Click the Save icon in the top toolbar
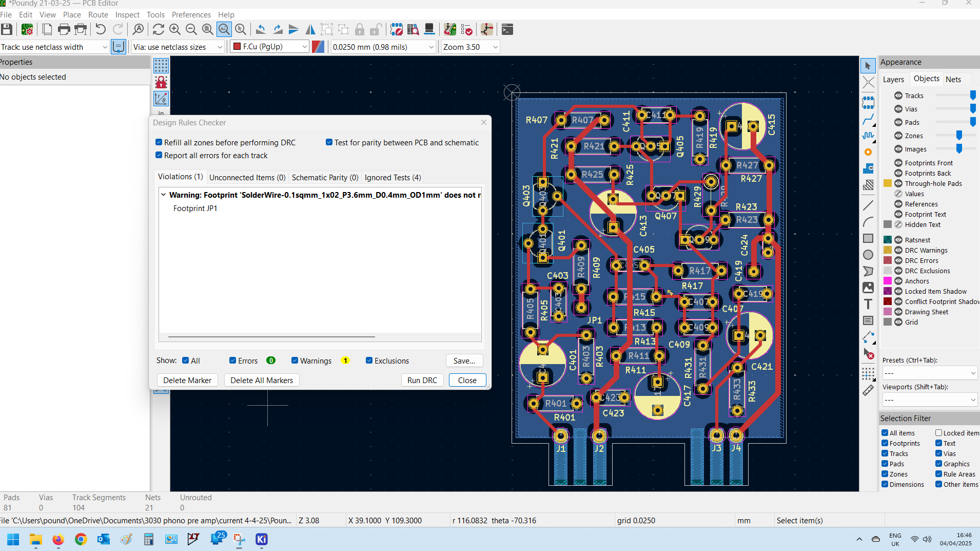This screenshot has width=980, height=551. coord(7,29)
